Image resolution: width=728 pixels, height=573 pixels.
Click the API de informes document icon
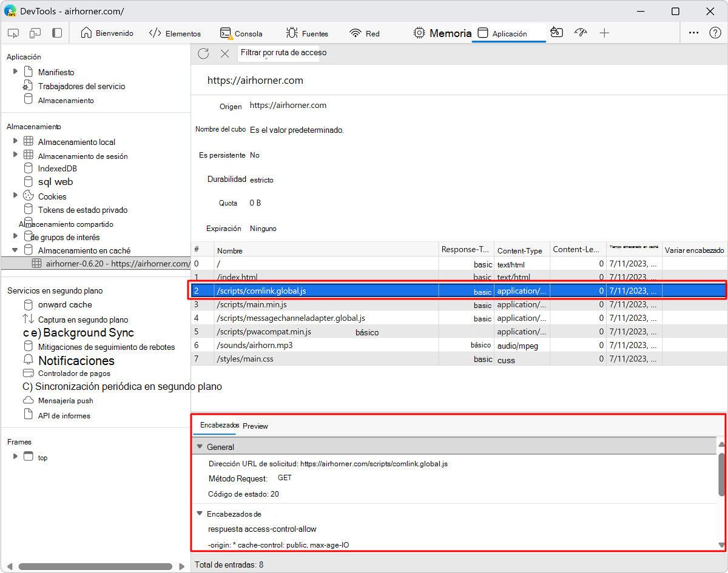[28, 414]
